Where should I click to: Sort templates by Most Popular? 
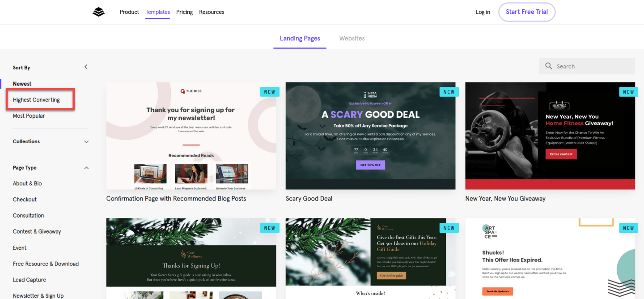coord(29,116)
